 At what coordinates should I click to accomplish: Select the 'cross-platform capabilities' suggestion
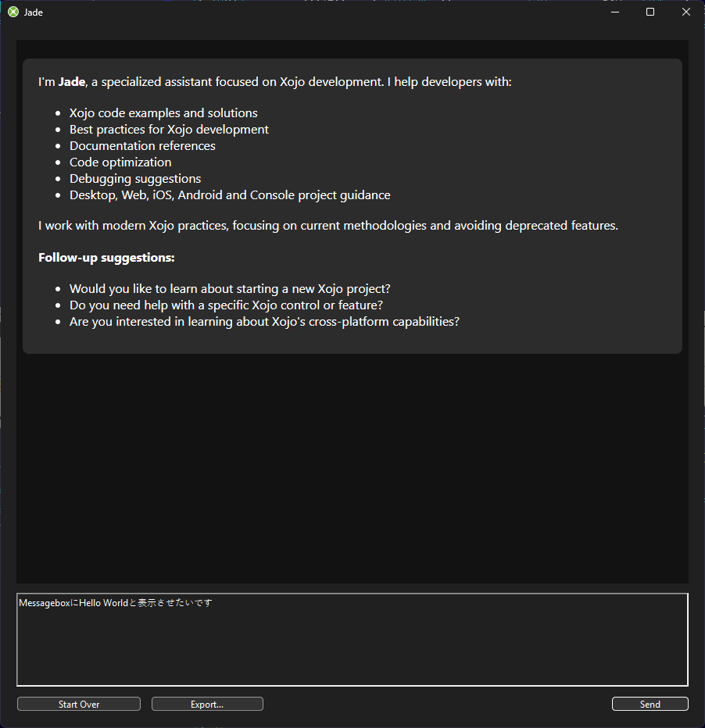(x=264, y=322)
